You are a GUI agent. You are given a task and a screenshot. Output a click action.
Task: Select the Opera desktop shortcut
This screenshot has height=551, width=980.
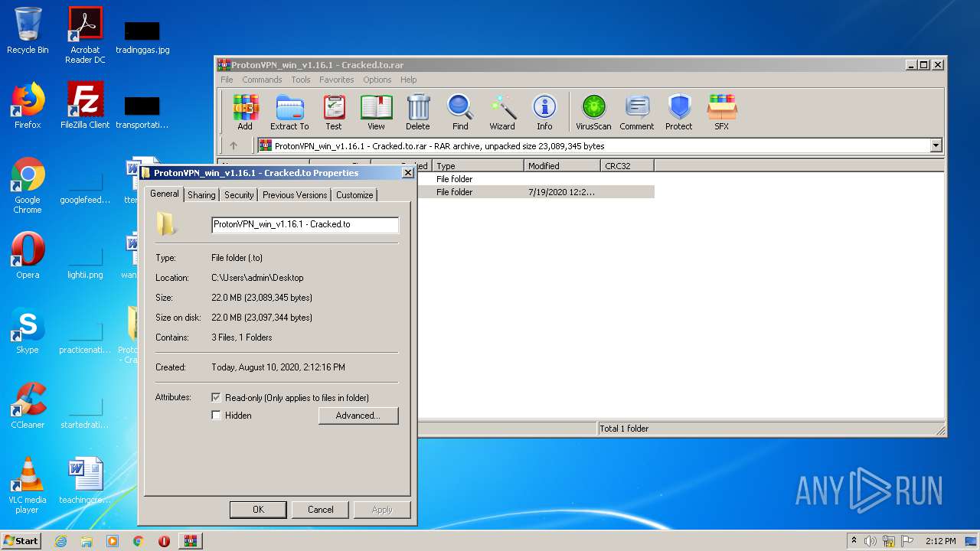(x=28, y=256)
